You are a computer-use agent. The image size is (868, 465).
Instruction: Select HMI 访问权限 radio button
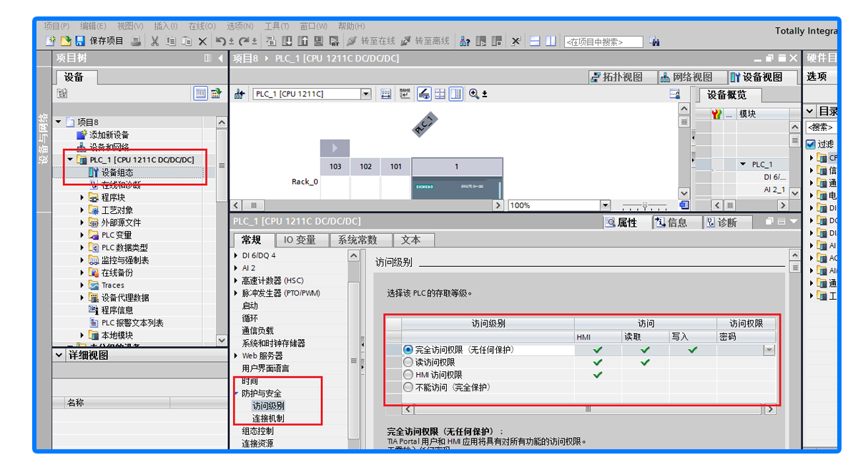408,375
